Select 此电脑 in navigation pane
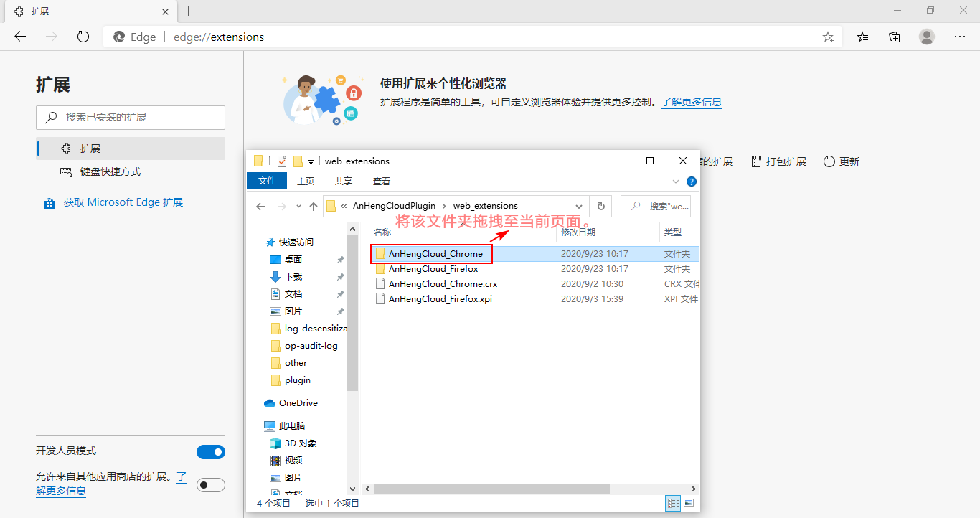980x518 pixels. 285,426
